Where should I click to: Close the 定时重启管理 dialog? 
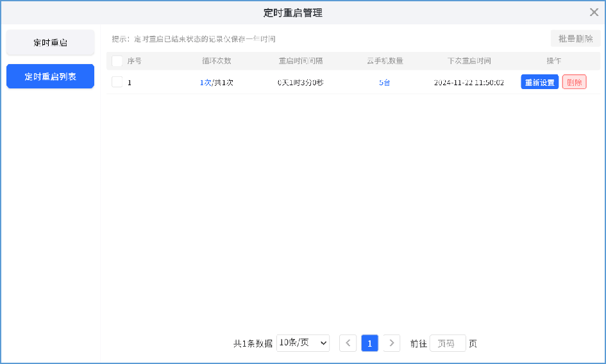point(594,12)
